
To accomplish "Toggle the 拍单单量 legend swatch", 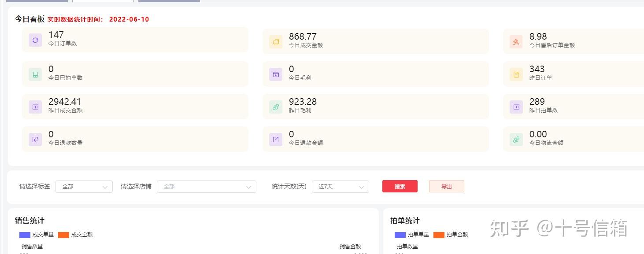I will [x=400, y=235].
